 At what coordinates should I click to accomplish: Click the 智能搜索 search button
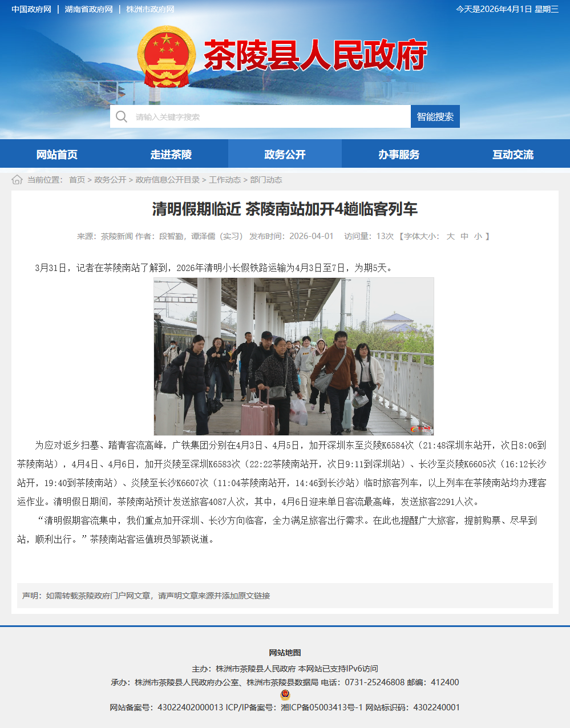(x=435, y=116)
